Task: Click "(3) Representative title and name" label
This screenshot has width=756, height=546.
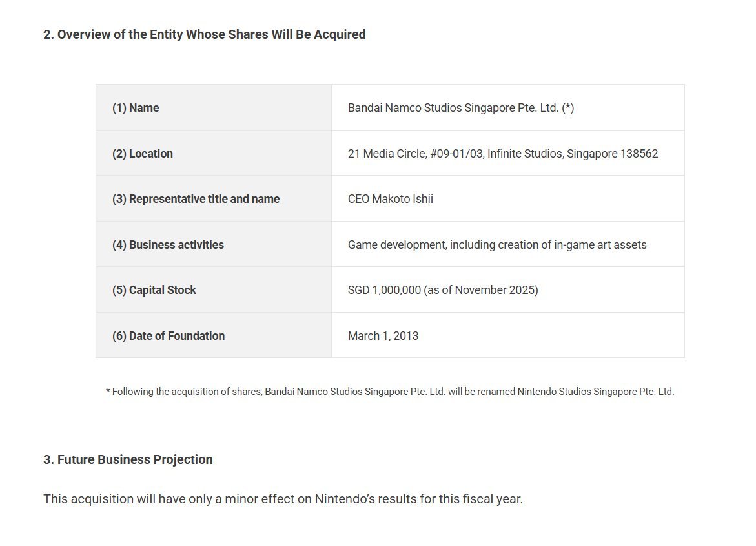Action: (196, 199)
